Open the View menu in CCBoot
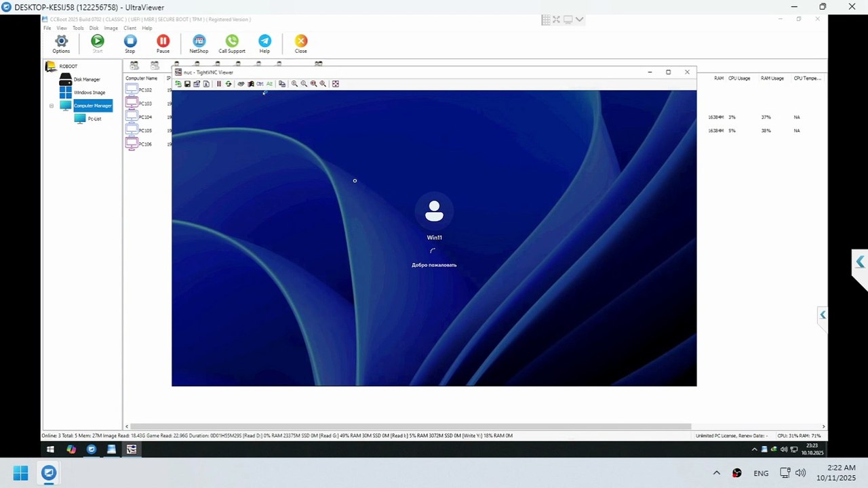The width and height of the screenshot is (868, 488). tap(62, 28)
